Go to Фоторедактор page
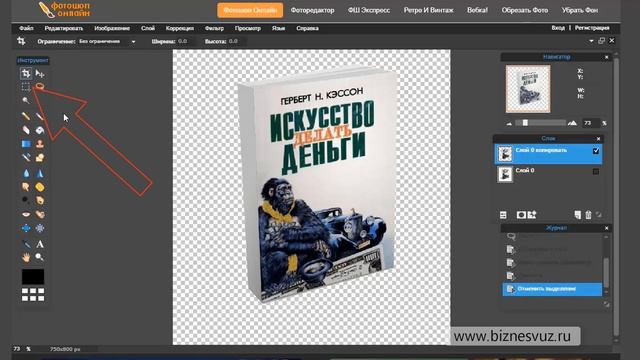This screenshot has width=640, height=360. [x=312, y=10]
